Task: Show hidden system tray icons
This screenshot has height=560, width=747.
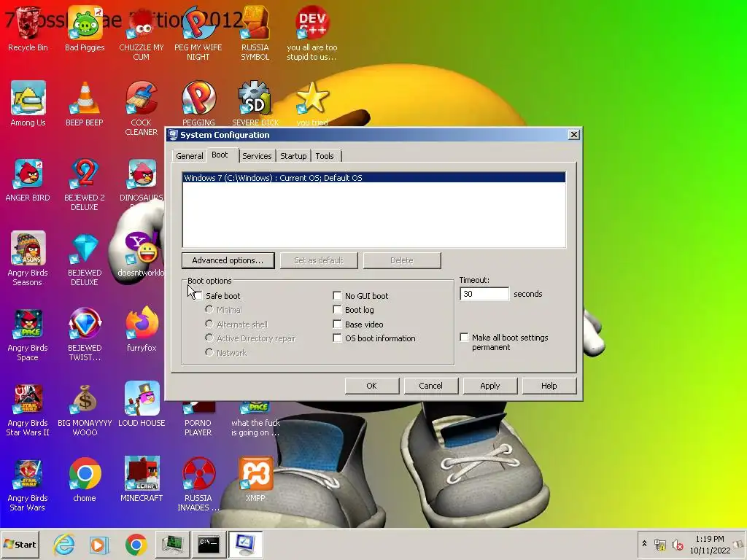Action: point(645,543)
